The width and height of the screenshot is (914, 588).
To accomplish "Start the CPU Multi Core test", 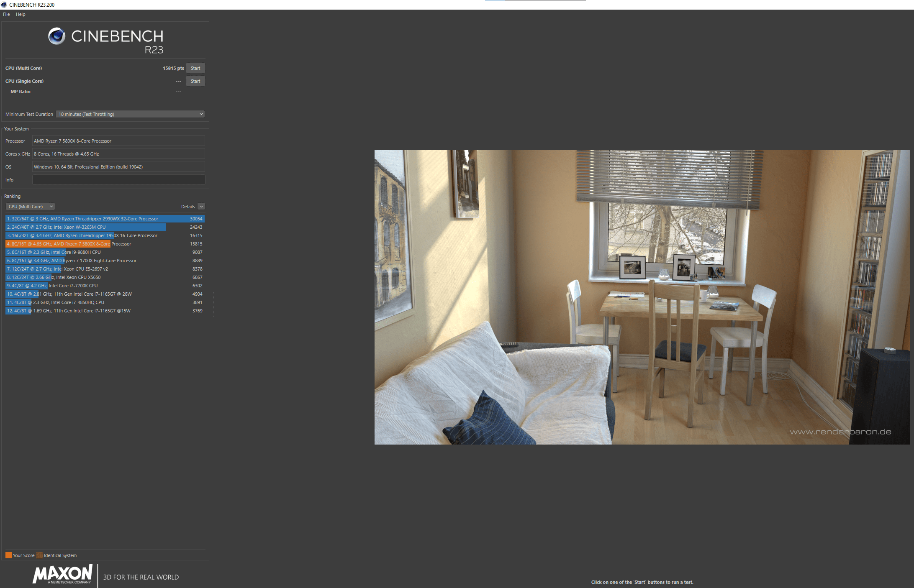I will [195, 68].
